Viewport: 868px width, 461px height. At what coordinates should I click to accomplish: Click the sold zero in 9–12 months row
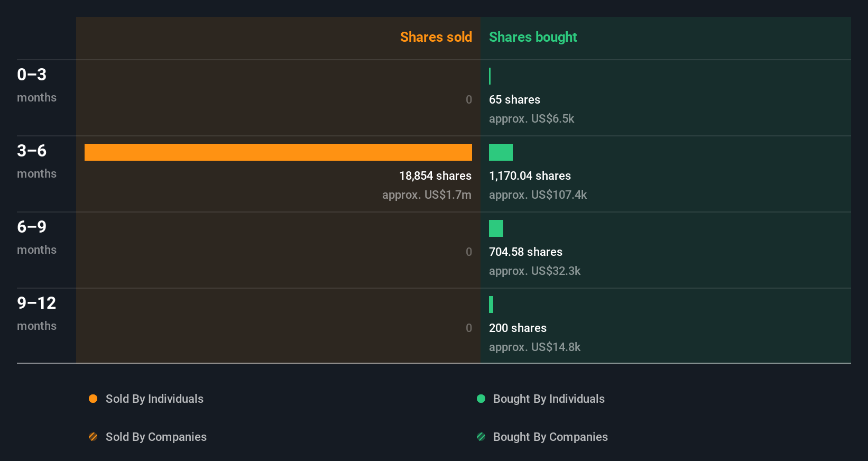tap(469, 328)
